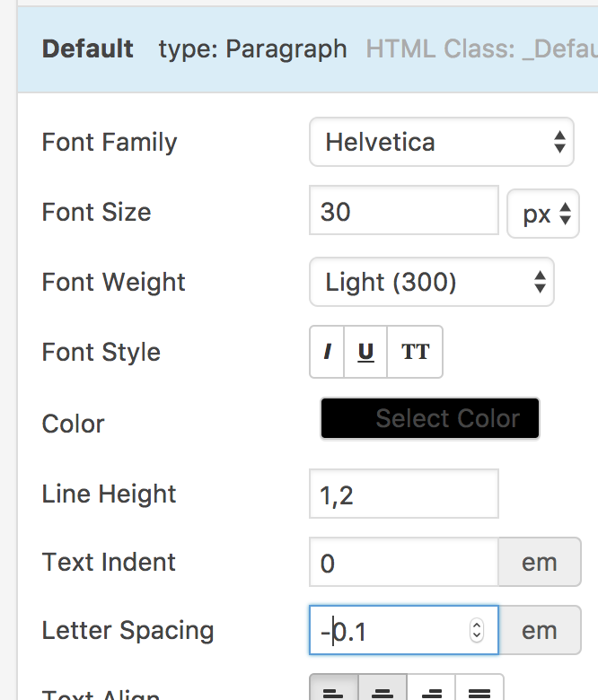Select justify text alignment icon

click(x=479, y=690)
